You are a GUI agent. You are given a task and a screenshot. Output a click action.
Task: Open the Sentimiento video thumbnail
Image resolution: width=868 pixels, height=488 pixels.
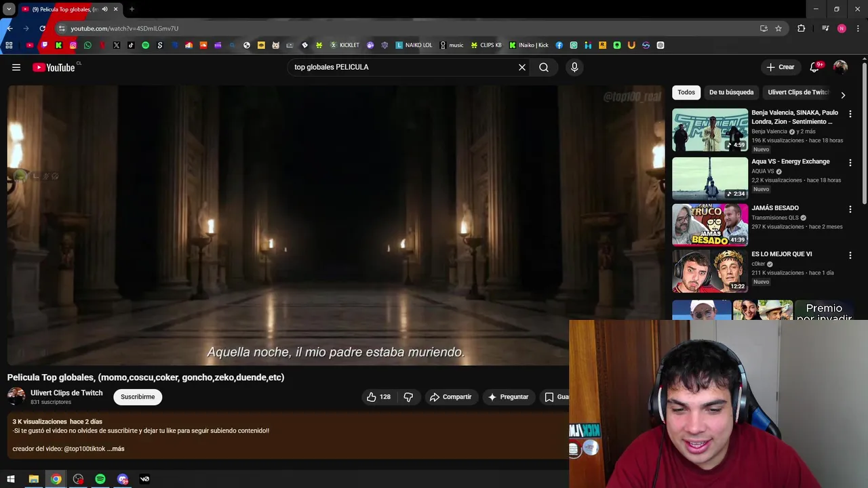coord(710,130)
